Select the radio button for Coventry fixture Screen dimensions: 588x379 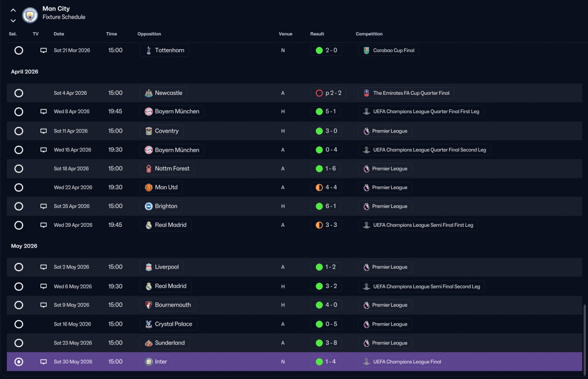(x=19, y=131)
